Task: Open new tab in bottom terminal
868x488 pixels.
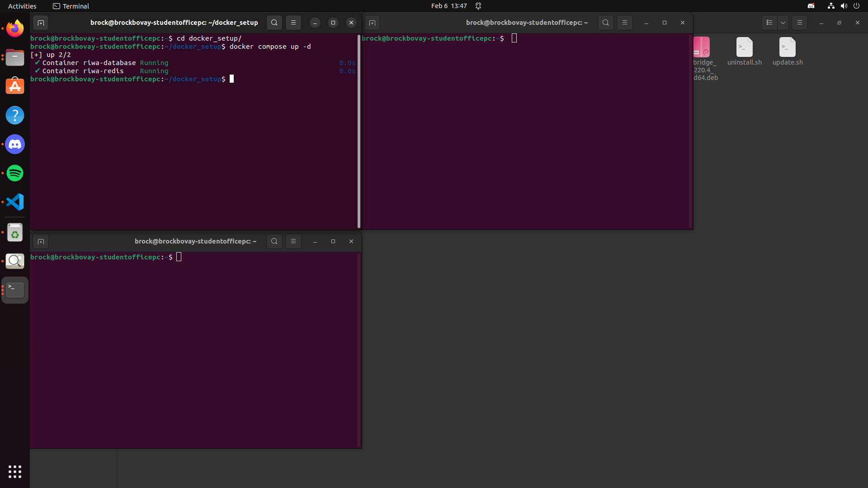Action: (41, 241)
